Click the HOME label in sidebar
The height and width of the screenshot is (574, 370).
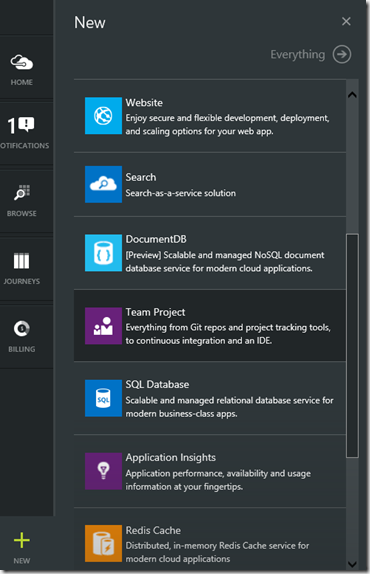(22, 82)
